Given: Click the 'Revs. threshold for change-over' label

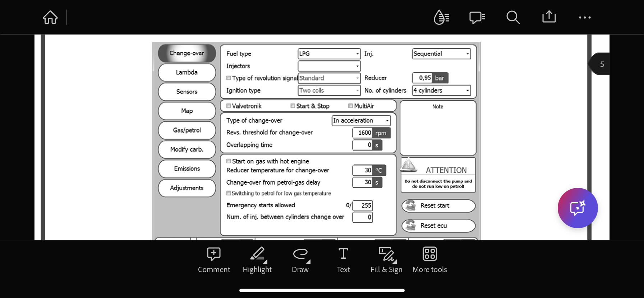Looking at the screenshot, I should click(x=270, y=132).
